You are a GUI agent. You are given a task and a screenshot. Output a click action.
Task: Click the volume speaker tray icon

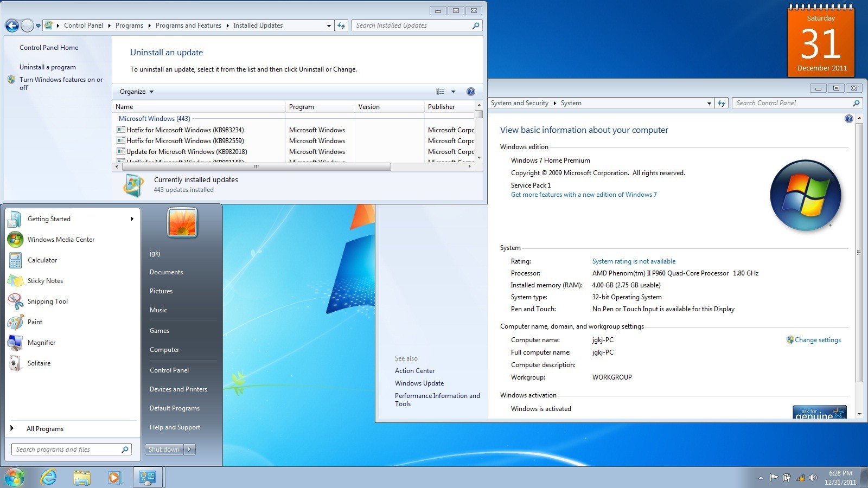813,478
